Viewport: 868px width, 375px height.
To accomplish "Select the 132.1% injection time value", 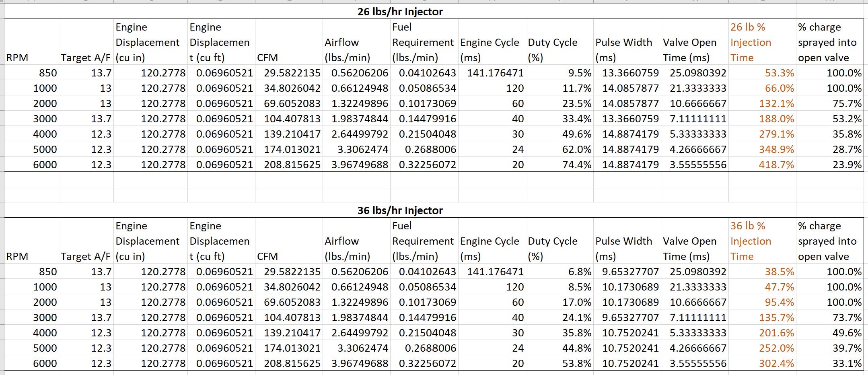I will (776, 103).
